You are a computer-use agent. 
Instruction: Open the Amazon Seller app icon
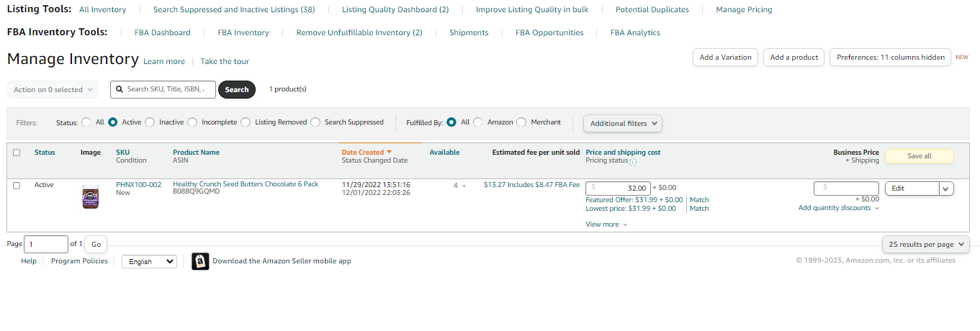200,261
